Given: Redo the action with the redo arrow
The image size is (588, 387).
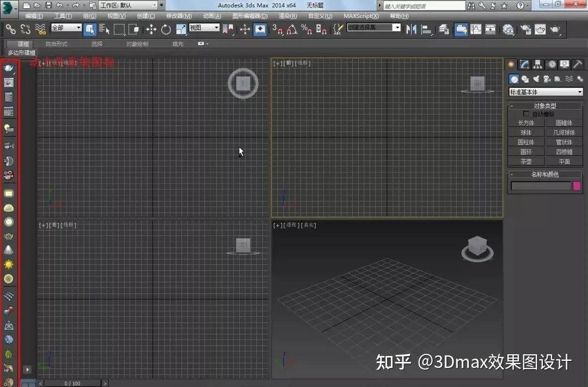Looking at the screenshot, I should (x=76, y=5).
